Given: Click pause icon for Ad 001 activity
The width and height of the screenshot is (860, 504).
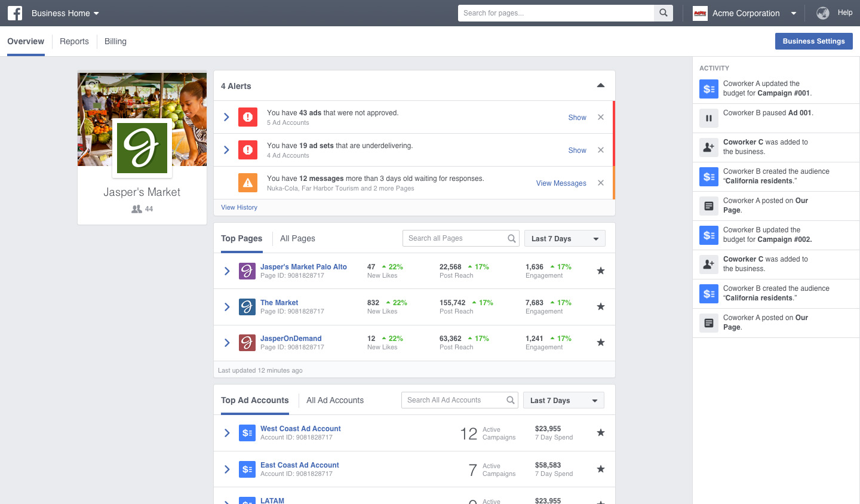Looking at the screenshot, I should pyautogui.click(x=709, y=118).
